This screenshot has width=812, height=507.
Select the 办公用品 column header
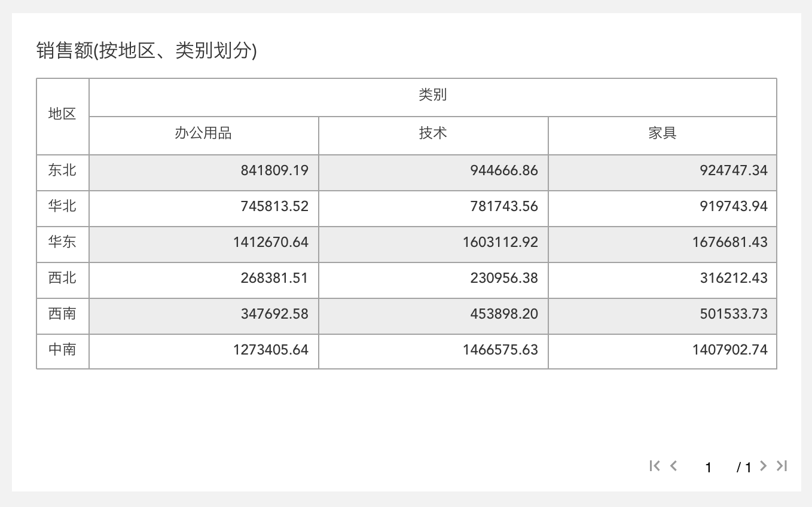203,133
